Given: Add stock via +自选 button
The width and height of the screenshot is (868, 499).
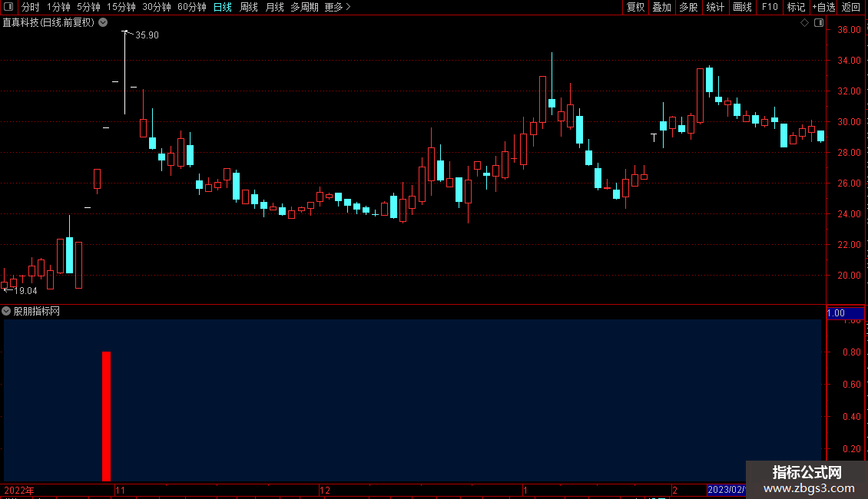Looking at the screenshot, I should pos(823,7).
